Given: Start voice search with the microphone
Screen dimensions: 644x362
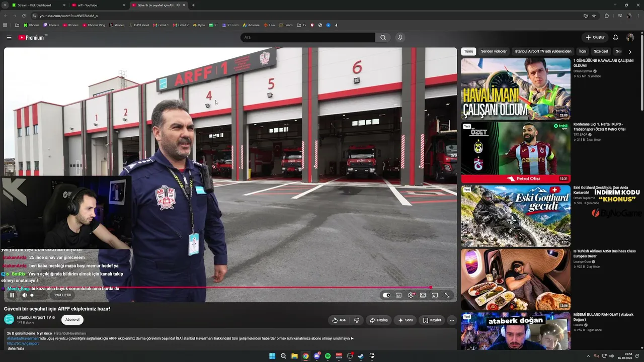Looking at the screenshot, I should (400, 37).
